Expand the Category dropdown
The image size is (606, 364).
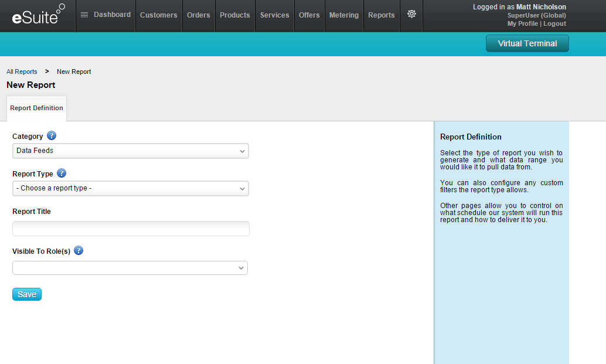pyautogui.click(x=130, y=151)
